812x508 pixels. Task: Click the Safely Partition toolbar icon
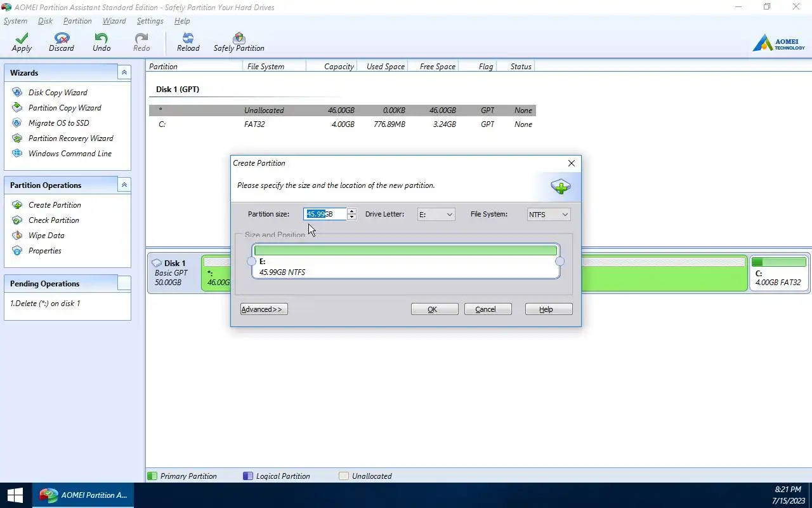[239, 38]
